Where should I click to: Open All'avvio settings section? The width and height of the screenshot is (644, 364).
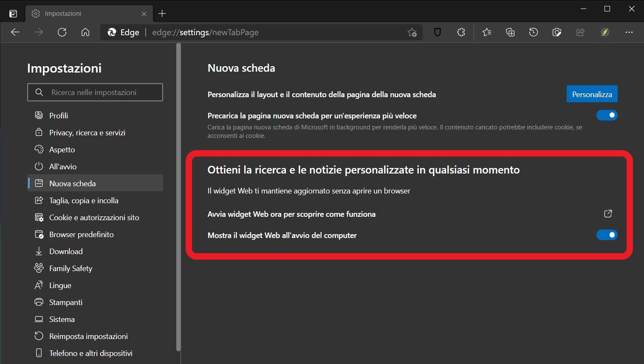coord(95,166)
